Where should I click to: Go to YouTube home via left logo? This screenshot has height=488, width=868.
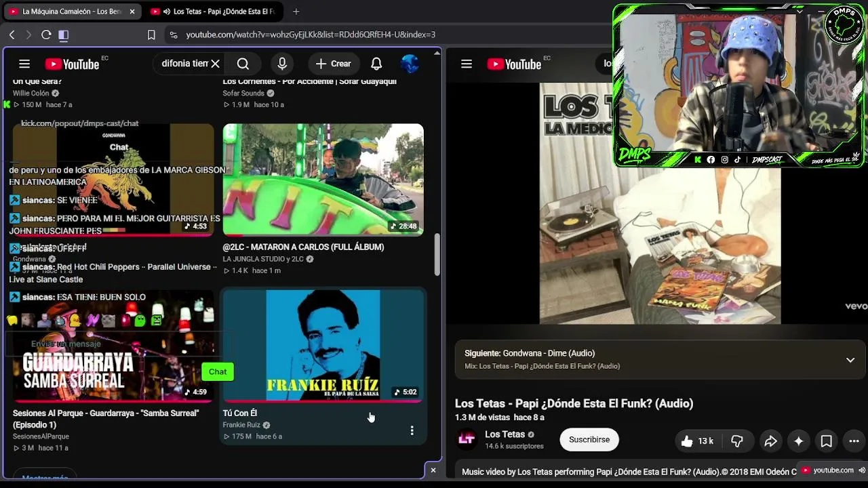(x=73, y=64)
